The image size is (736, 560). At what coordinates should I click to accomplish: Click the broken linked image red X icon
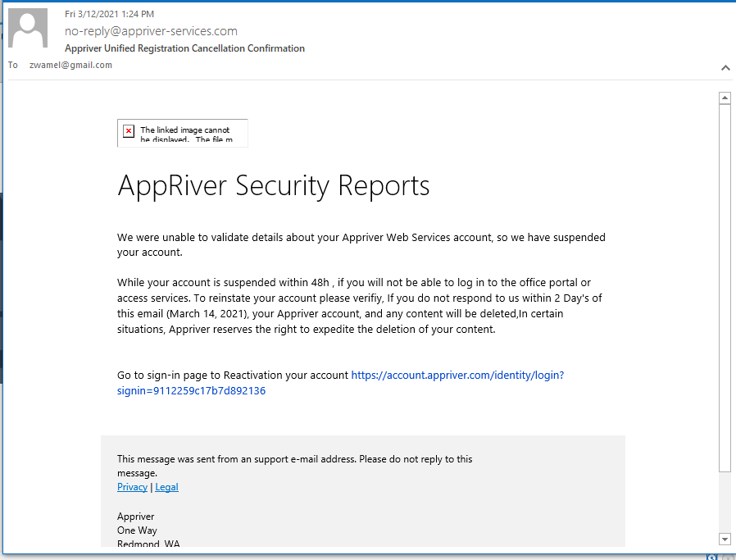[x=129, y=131]
